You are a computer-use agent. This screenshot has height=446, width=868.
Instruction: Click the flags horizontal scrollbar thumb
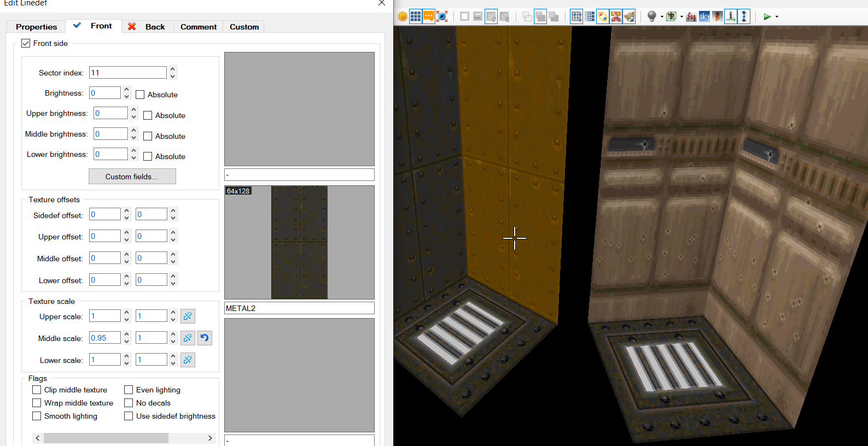106,438
